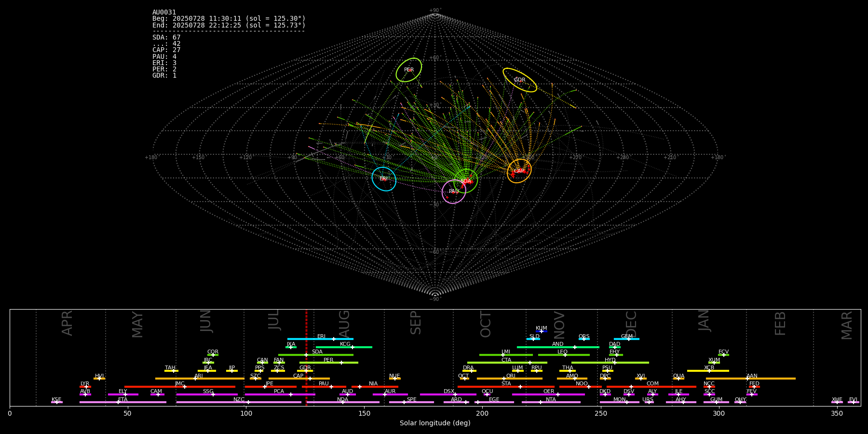The width and height of the screenshot is (868, 434).
Task: Click the NTA shower bar
Action: 551,402
